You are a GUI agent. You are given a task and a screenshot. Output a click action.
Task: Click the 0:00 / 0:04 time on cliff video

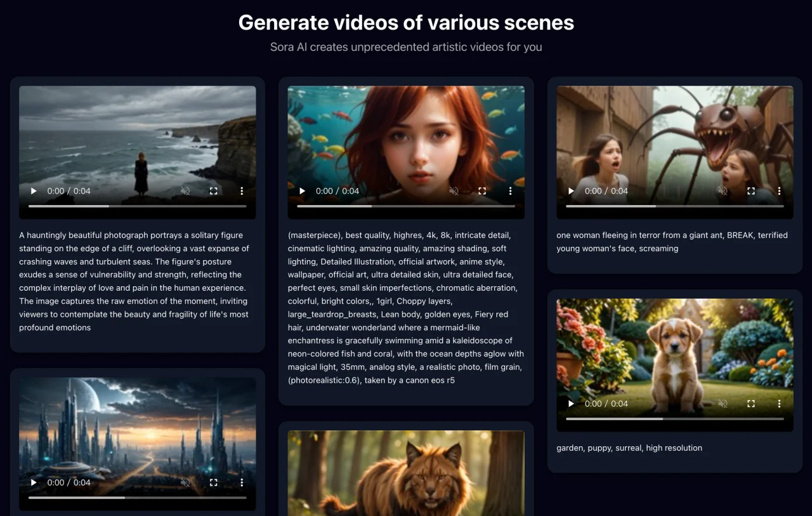click(x=69, y=191)
